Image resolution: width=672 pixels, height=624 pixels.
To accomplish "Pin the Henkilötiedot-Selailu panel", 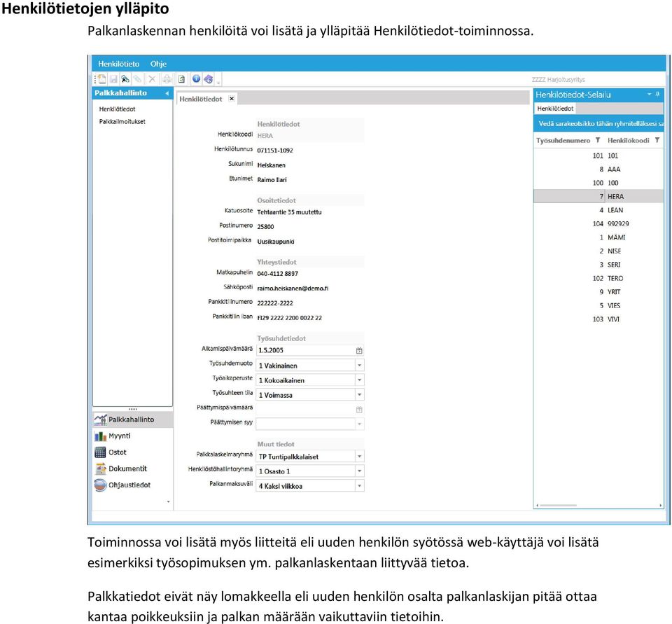I will (x=657, y=94).
